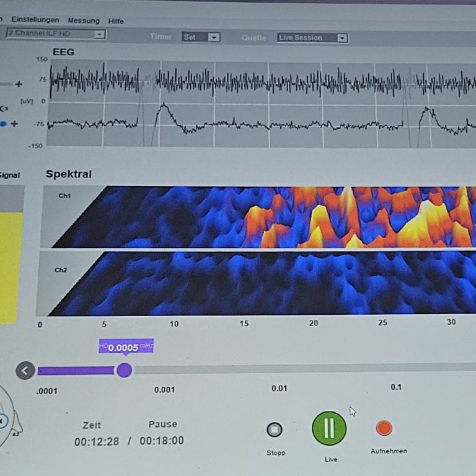Click the Stopp button icon
The width and height of the screenshot is (476, 476).
click(x=274, y=430)
